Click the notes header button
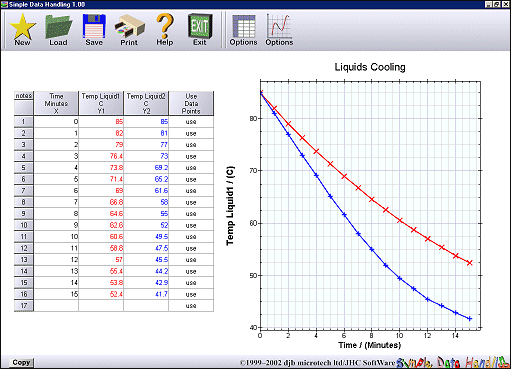Viewport: 511px width, 369px height. pos(24,96)
